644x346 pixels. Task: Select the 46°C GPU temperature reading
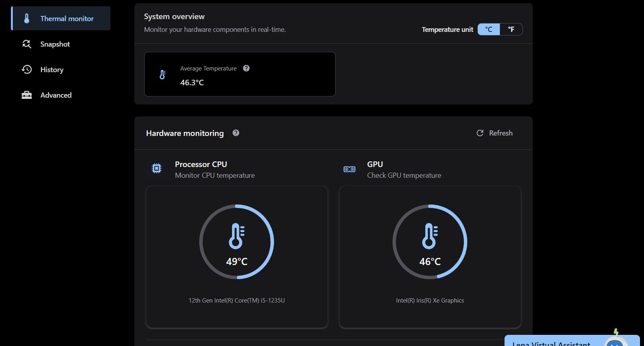(430, 261)
